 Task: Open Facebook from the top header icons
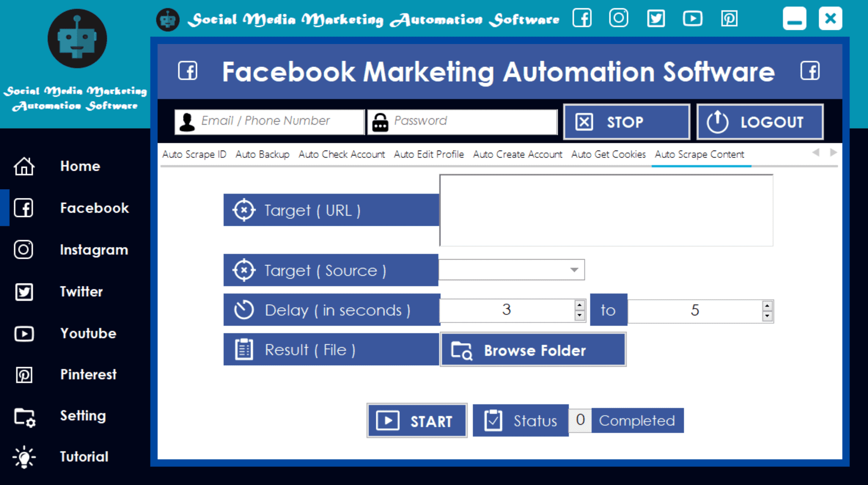(582, 19)
